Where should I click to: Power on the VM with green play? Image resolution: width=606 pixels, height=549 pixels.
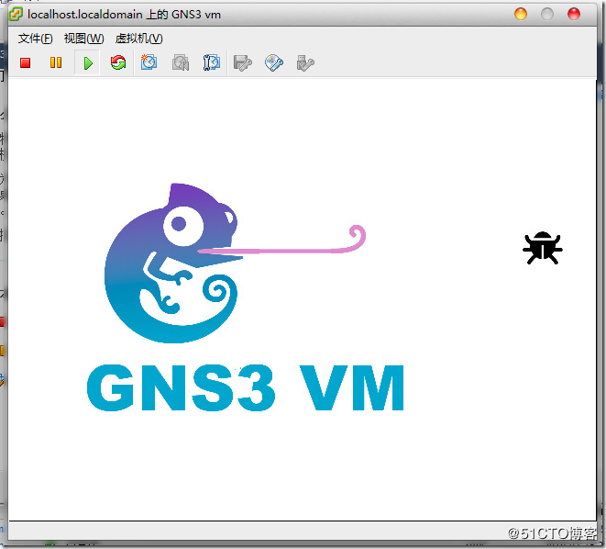(88, 63)
